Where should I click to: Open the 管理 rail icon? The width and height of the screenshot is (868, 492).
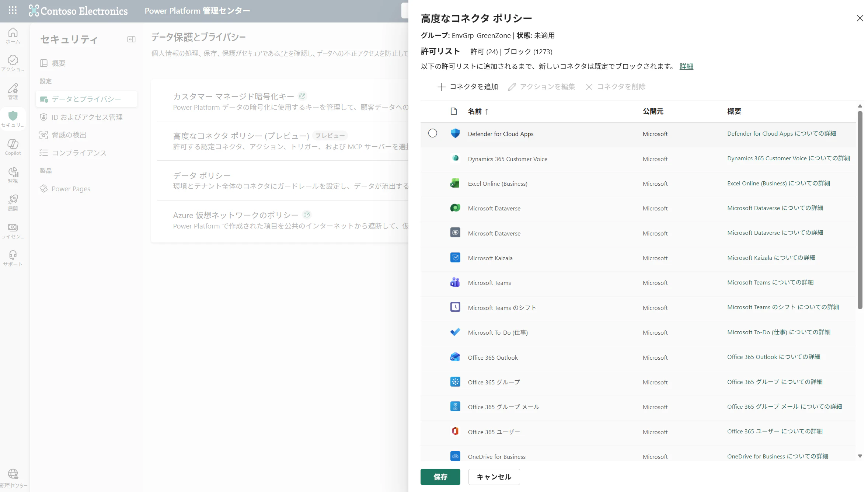(13, 91)
